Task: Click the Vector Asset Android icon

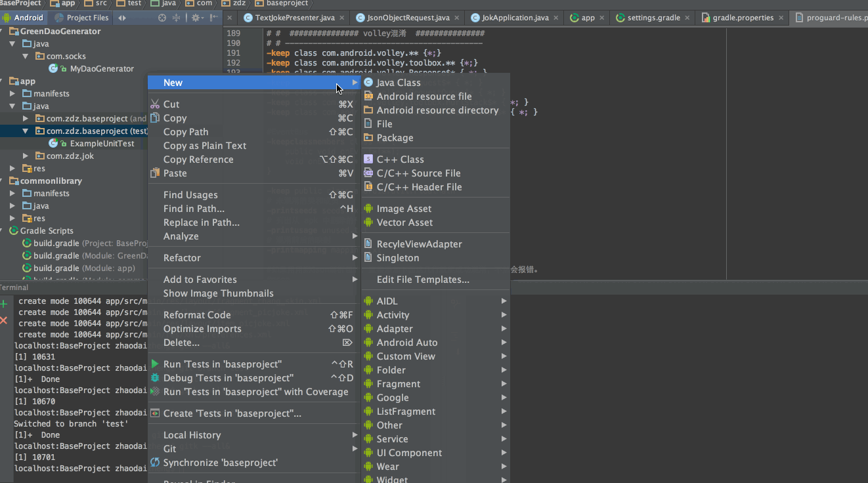Action: [x=368, y=222]
